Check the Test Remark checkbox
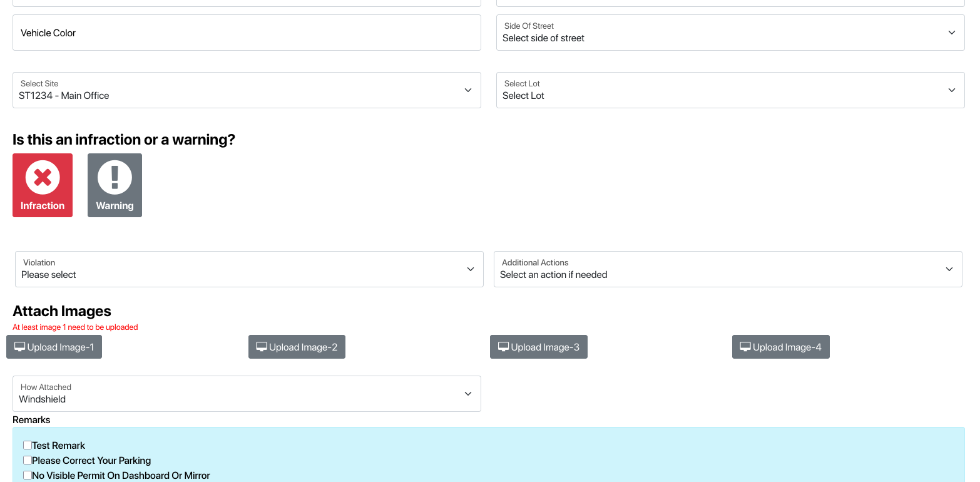Image resolution: width=980 pixels, height=482 pixels. (x=28, y=445)
